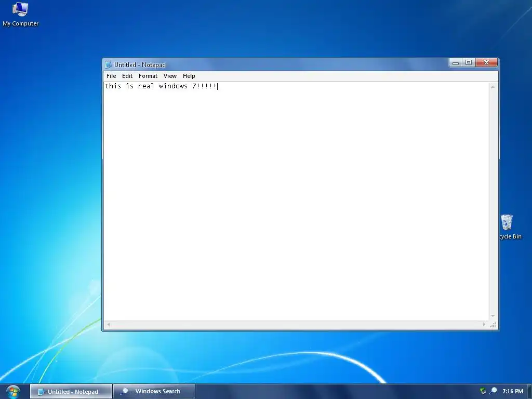Select the My Computer desktop icon

click(x=20, y=14)
